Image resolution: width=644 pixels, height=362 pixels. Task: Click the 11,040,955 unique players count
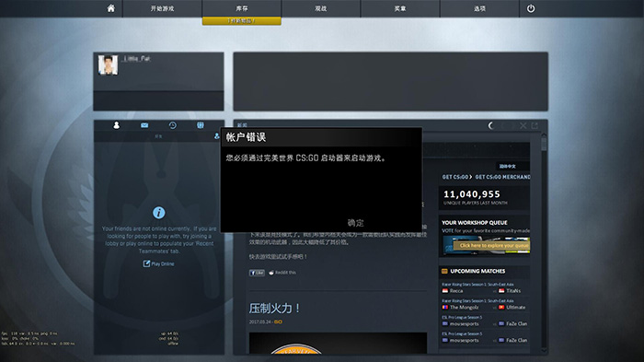coord(472,194)
